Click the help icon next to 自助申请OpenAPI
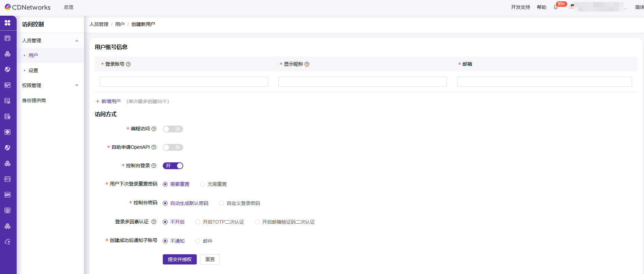This screenshot has width=644, height=274. pyautogui.click(x=154, y=147)
